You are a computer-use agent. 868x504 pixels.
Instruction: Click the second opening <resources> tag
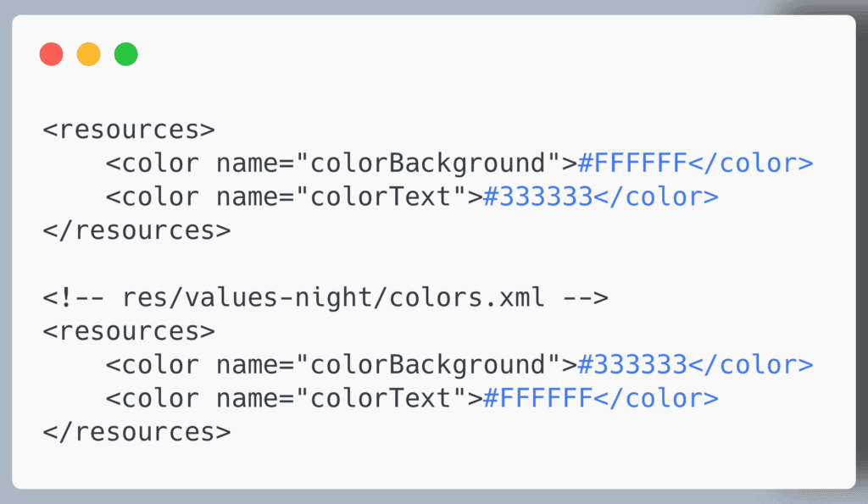pos(129,331)
